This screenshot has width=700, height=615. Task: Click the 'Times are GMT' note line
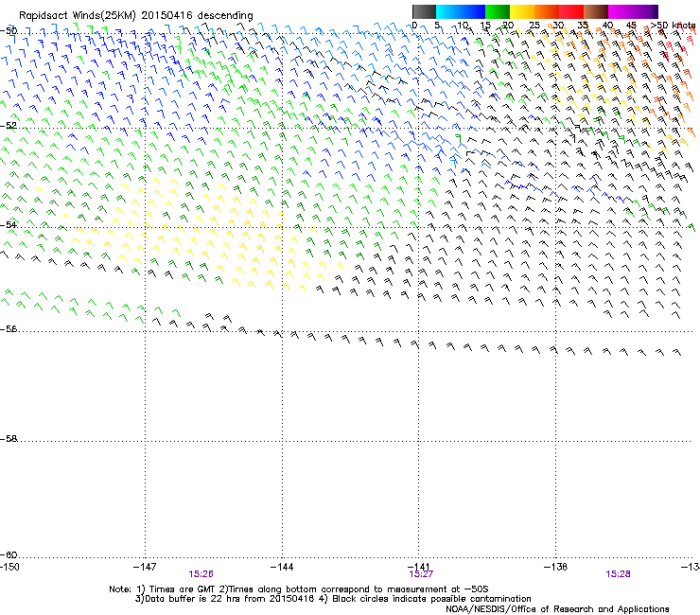pos(299,589)
